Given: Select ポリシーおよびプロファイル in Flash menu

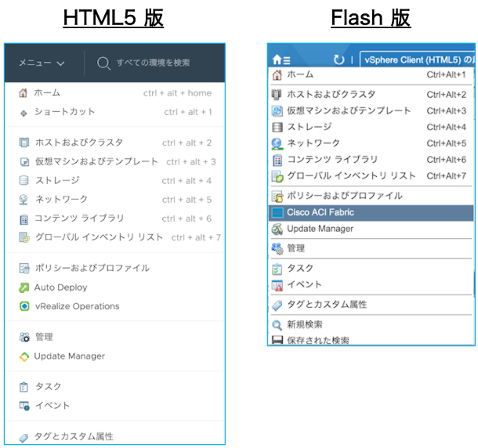Looking at the screenshot, I should 371,196.
